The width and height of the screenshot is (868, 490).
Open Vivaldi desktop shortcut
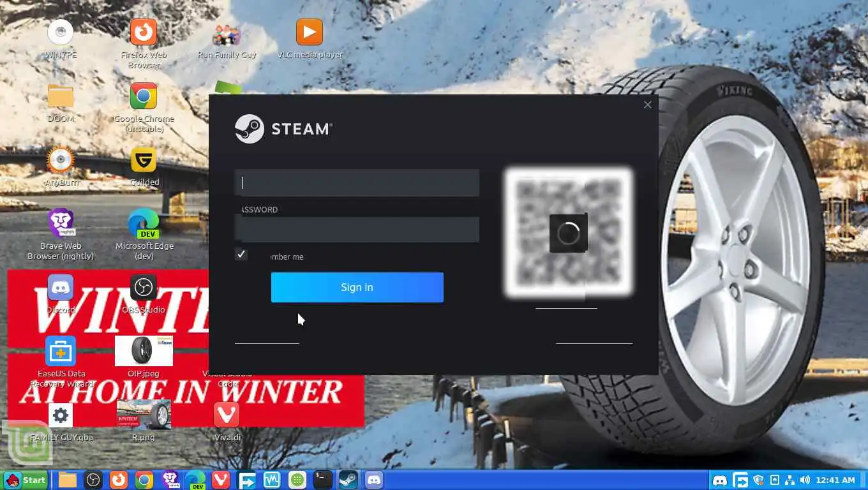point(227,422)
